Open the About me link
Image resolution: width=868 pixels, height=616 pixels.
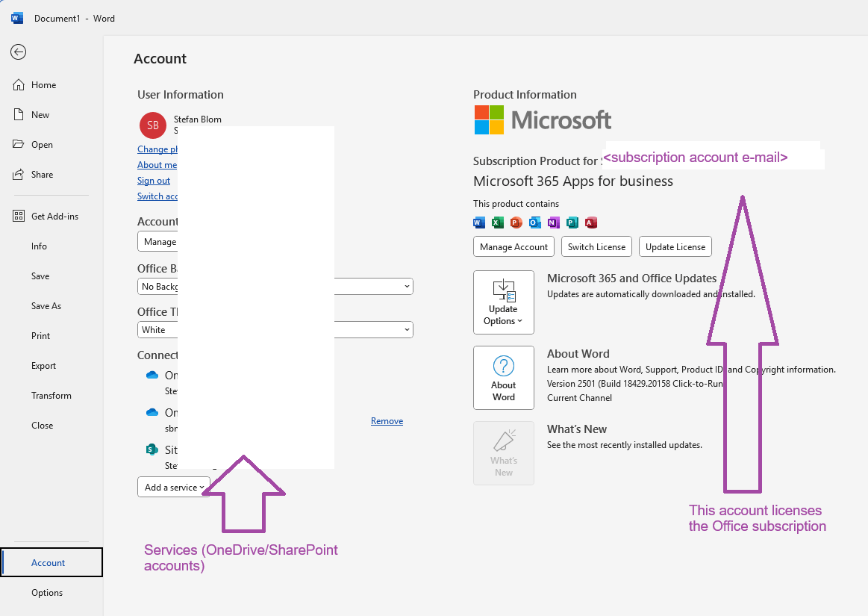[x=157, y=164]
